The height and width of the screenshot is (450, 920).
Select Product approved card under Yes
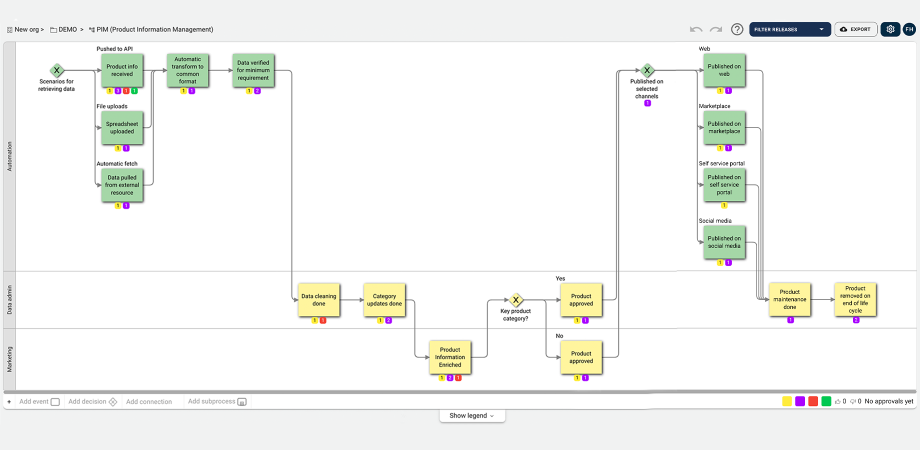point(581,300)
